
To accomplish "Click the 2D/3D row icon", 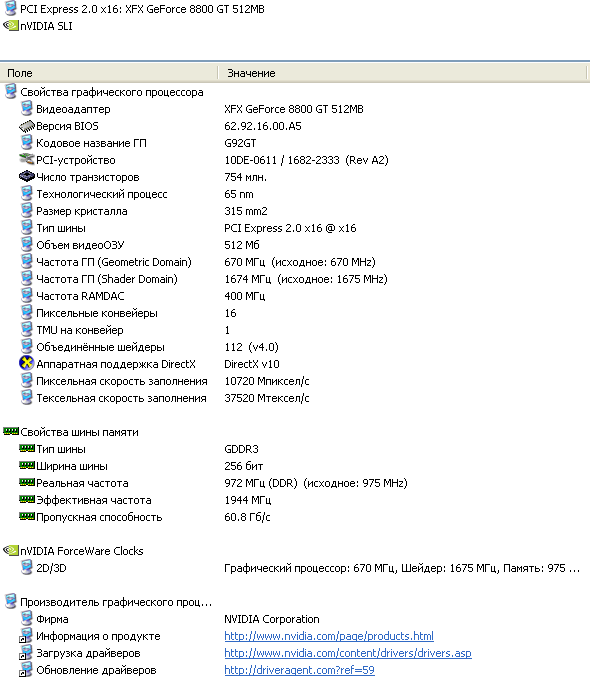I will click(x=27, y=568).
